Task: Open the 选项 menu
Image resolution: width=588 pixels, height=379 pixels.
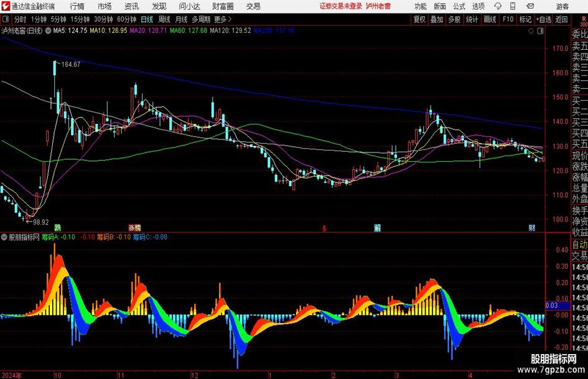Action: tap(478, 6)
